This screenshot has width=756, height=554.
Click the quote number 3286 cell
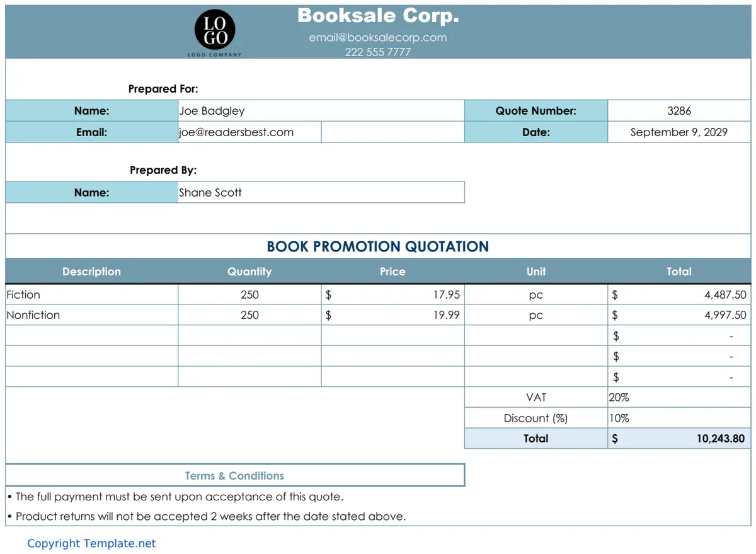pos(679,111)
